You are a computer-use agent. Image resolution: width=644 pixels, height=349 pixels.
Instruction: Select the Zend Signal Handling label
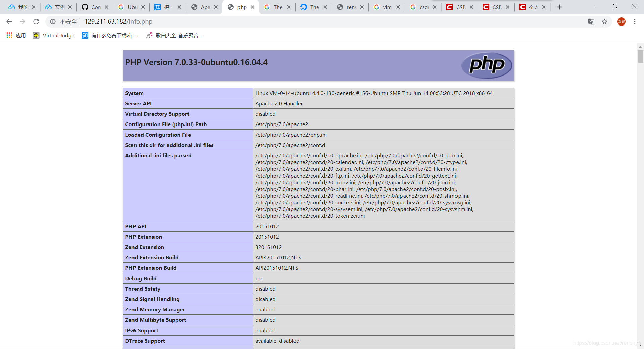pyautogui.click(x=152, y=299)
